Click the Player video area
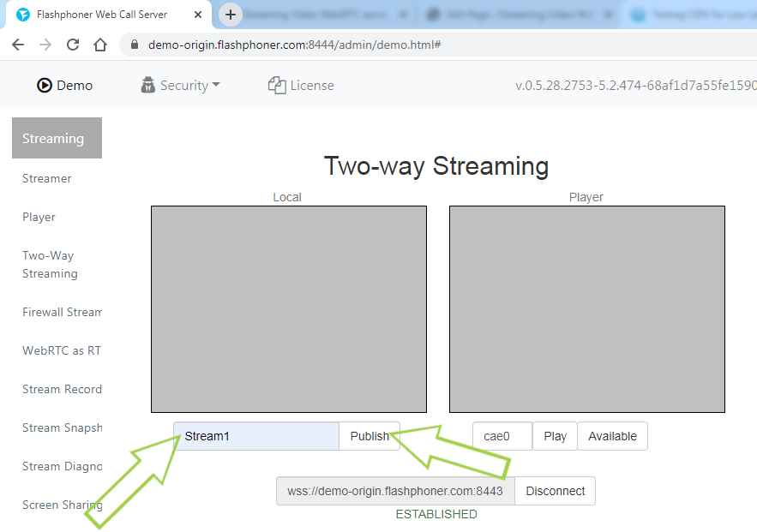The width and height of the screenshot is (757, 532). [587, 309]
